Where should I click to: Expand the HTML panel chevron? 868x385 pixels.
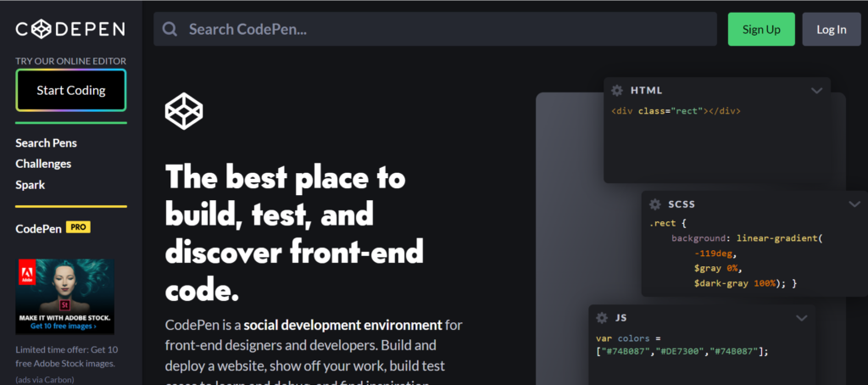point(816,91)
